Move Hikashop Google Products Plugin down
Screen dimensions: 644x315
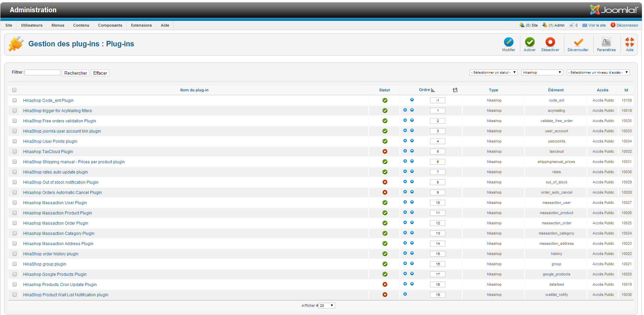click(412, 274)
